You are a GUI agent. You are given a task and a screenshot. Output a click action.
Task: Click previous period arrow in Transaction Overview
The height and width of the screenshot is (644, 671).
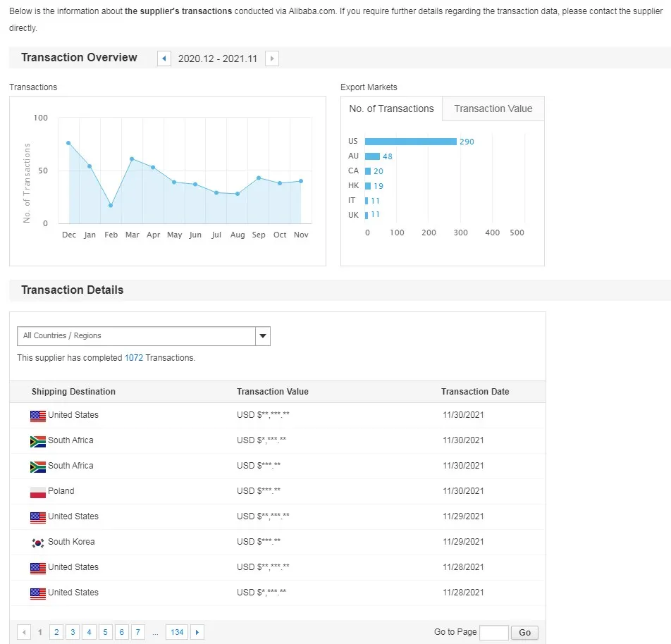coord(164,58)
